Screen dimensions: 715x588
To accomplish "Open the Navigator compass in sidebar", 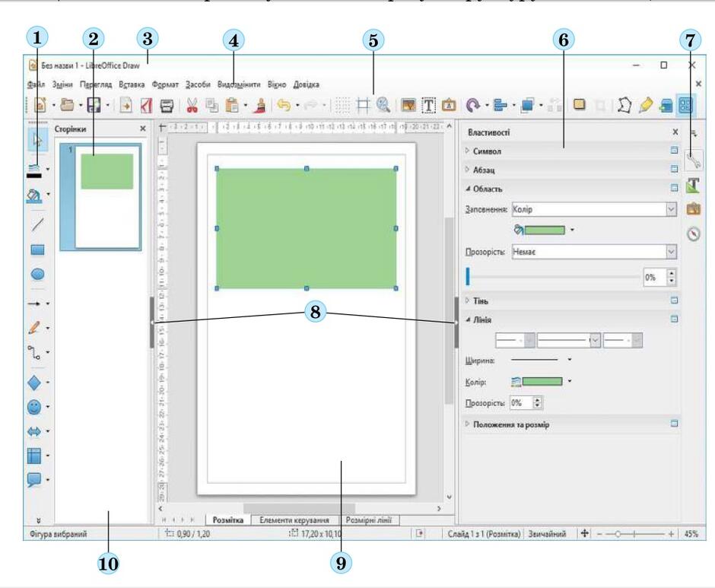I will click(x=693, y=234).
